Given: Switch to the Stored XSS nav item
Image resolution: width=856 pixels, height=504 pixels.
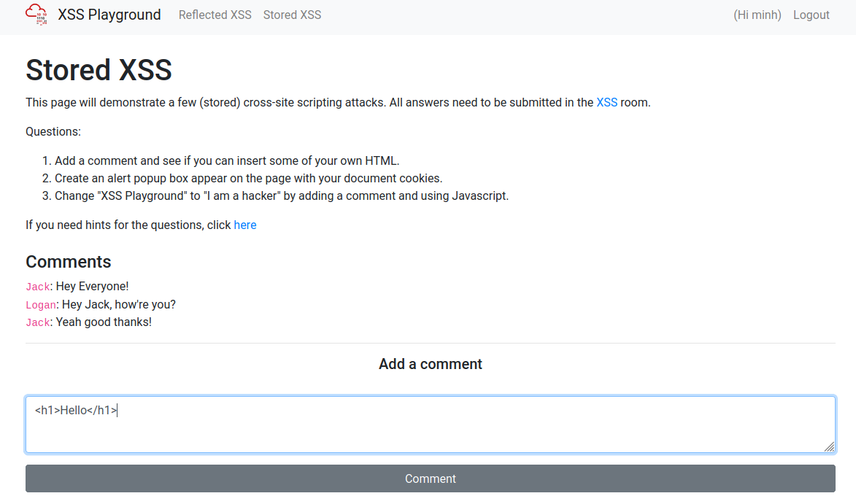Looking at the screenshot, I should point(292,15).
